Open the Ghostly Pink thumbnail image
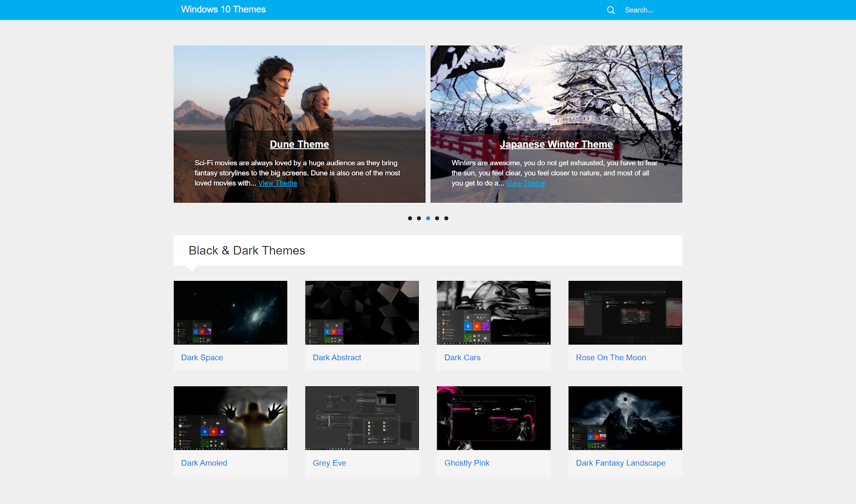The width and height of the screenshot is (856, 504). tap(494, 418)
